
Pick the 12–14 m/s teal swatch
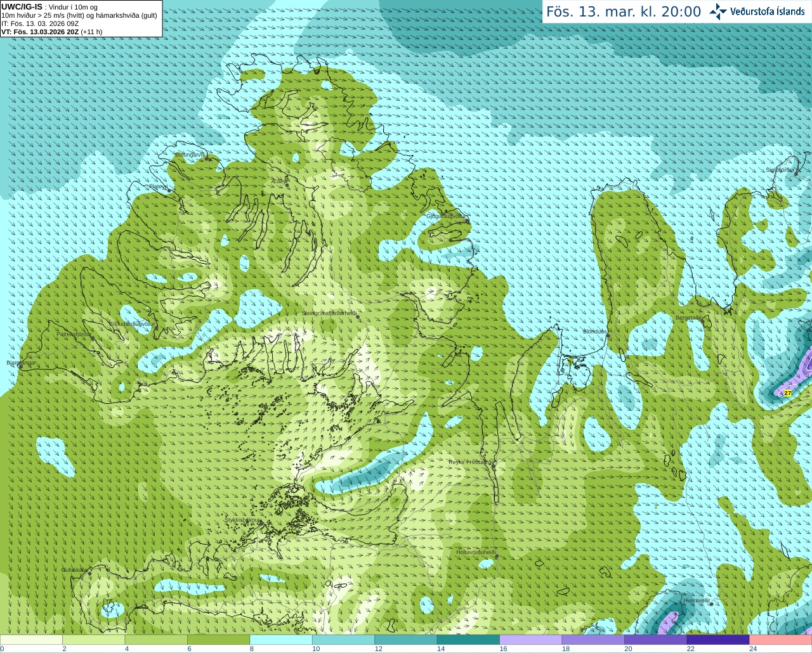406,640
